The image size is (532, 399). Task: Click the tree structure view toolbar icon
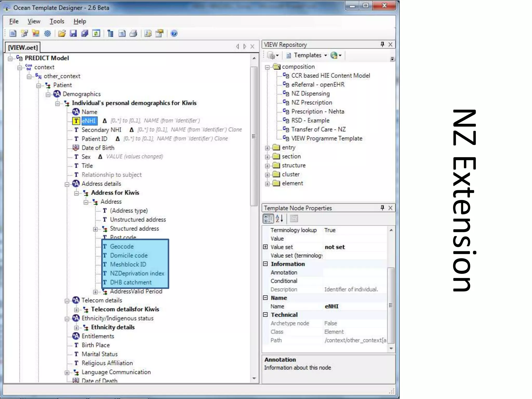tap(111, 33)
